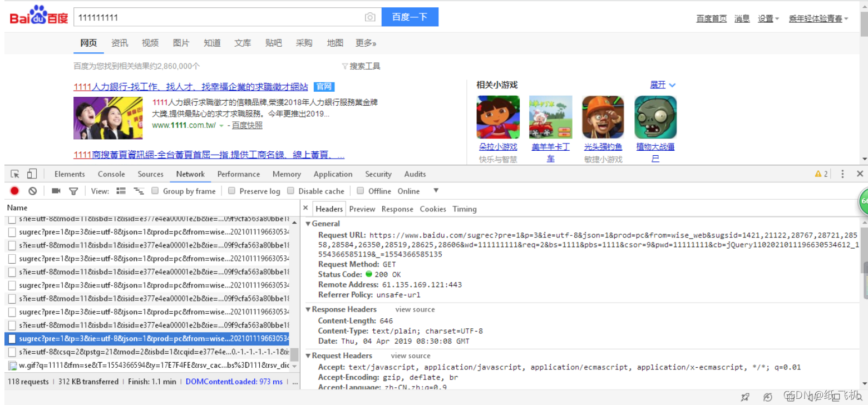
Task: Expand related games with 展开
Action: click(x=663, y=85)
